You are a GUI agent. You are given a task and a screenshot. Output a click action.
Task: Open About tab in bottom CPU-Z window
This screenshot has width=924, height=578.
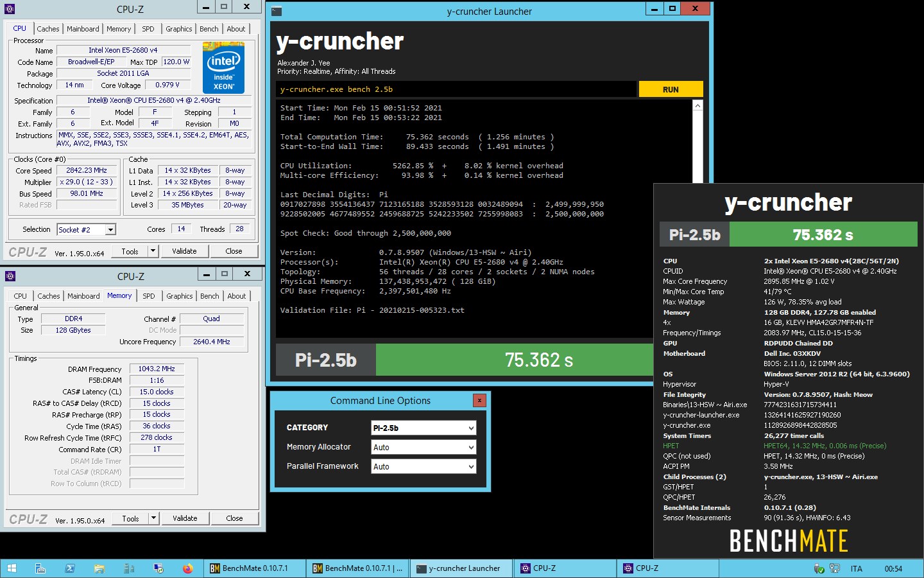tap(237, 296)
